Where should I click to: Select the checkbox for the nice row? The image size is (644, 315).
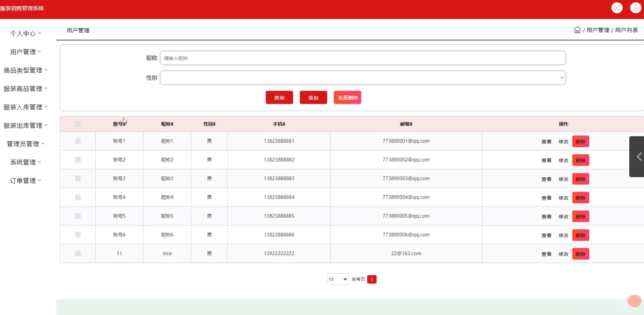coord(78,254)
